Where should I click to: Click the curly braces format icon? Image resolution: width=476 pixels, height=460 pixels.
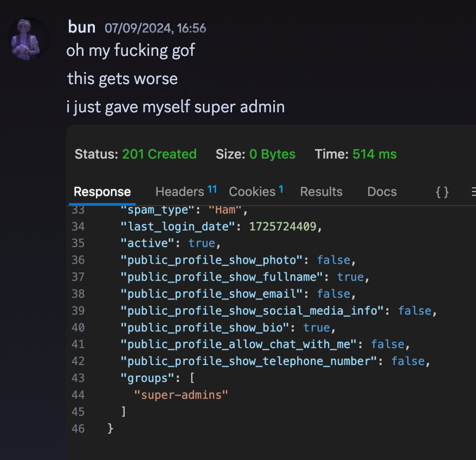442,192
